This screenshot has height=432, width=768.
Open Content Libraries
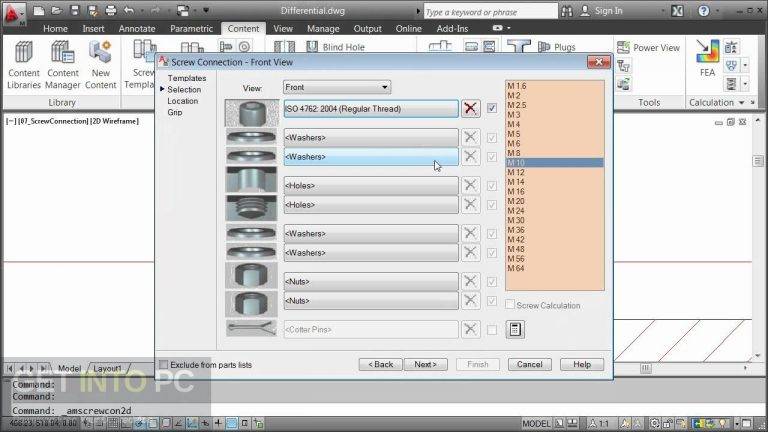pyautogui.click(x=24, y=65)
